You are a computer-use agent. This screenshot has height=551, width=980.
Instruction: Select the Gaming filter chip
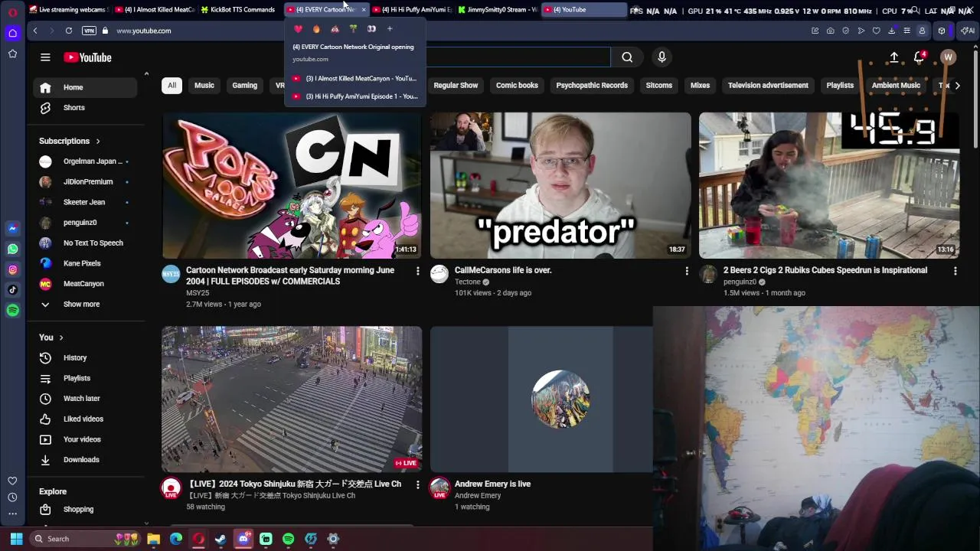245,86
